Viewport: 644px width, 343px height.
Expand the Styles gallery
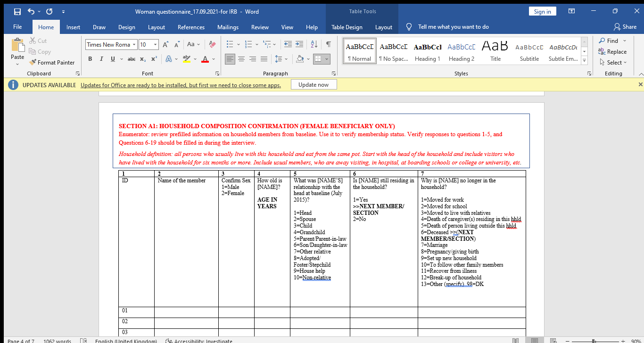(585, 60)
